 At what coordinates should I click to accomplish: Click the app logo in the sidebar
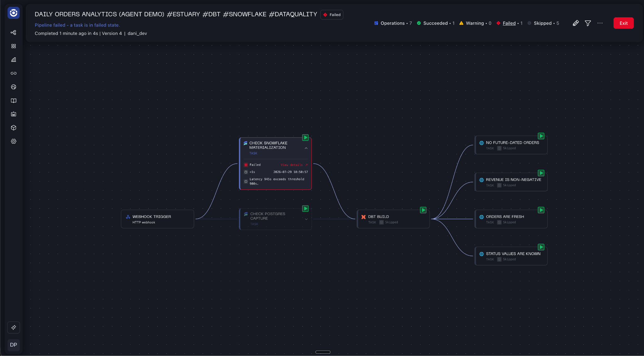tap(14, 13)
